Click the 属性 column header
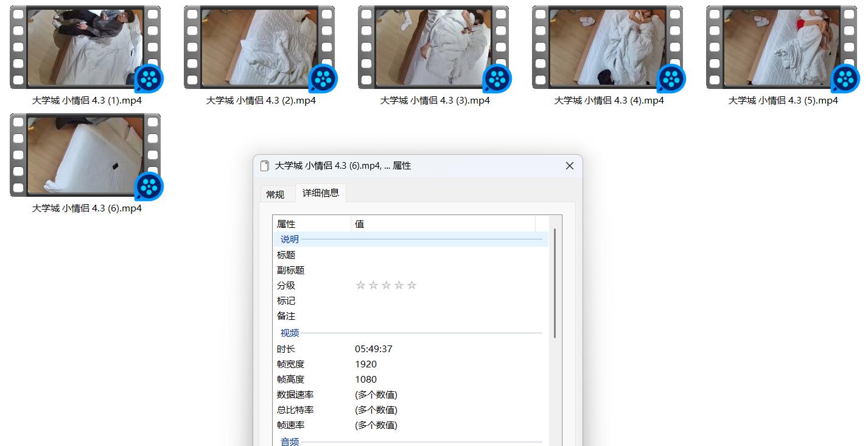This screenshot has height=446, width=868. point(312,224)
